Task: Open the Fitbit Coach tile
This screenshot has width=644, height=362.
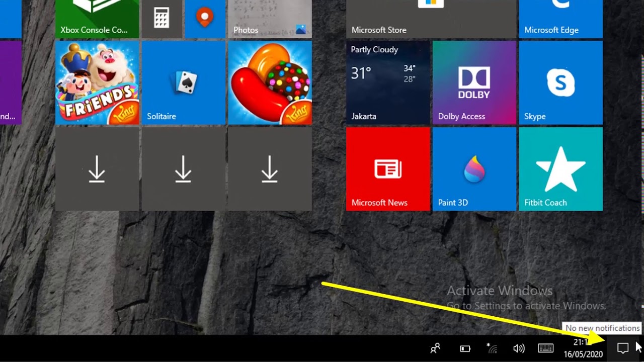Action: [560, 169]
